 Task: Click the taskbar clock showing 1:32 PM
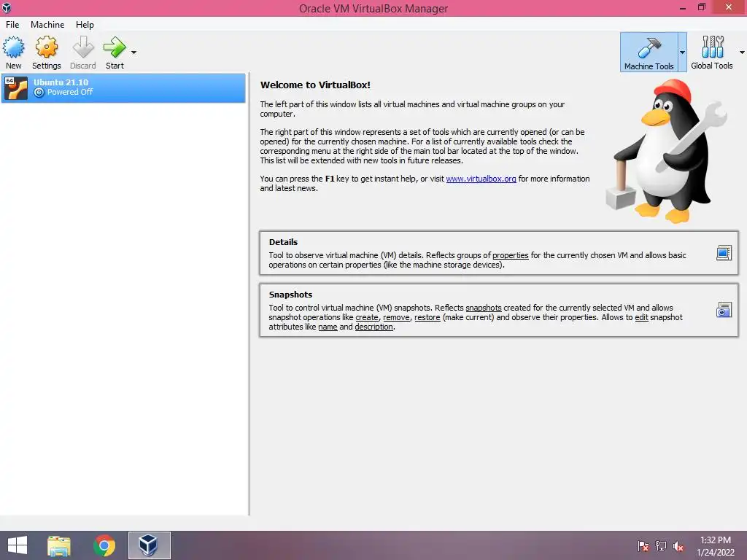(x=716, y=540)
